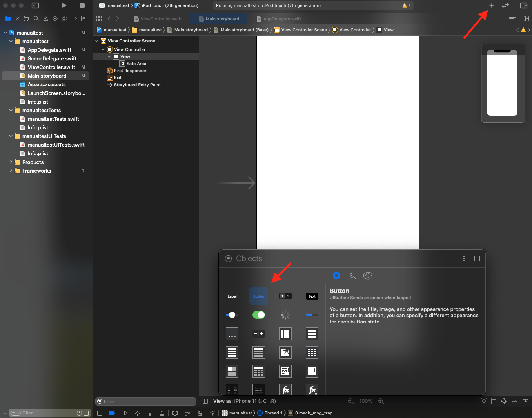The height and width of the screenshot is (418, 532).
Task: Click the code review arrows icon
Action: click(505, 5)
